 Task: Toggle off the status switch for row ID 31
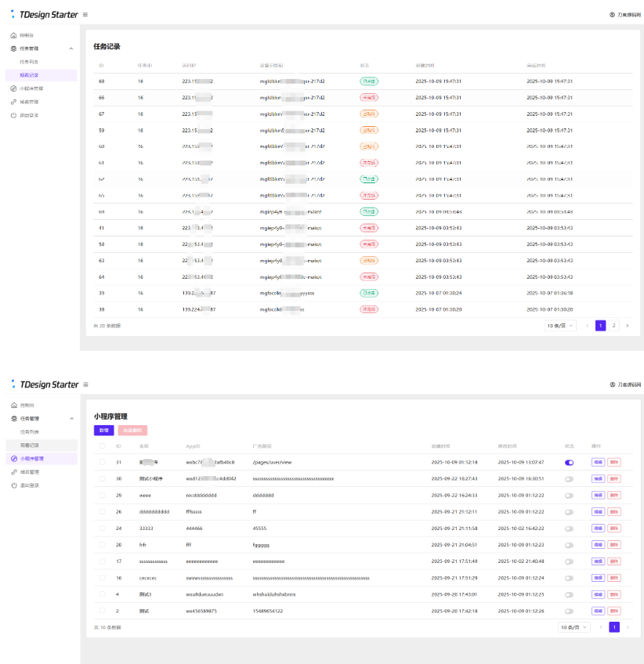pos(569,463)
